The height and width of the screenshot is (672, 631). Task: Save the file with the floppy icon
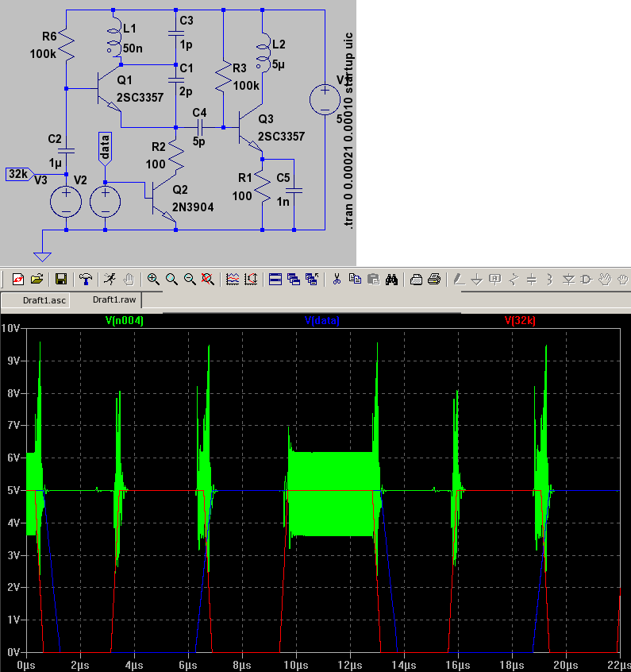(61, 280)
